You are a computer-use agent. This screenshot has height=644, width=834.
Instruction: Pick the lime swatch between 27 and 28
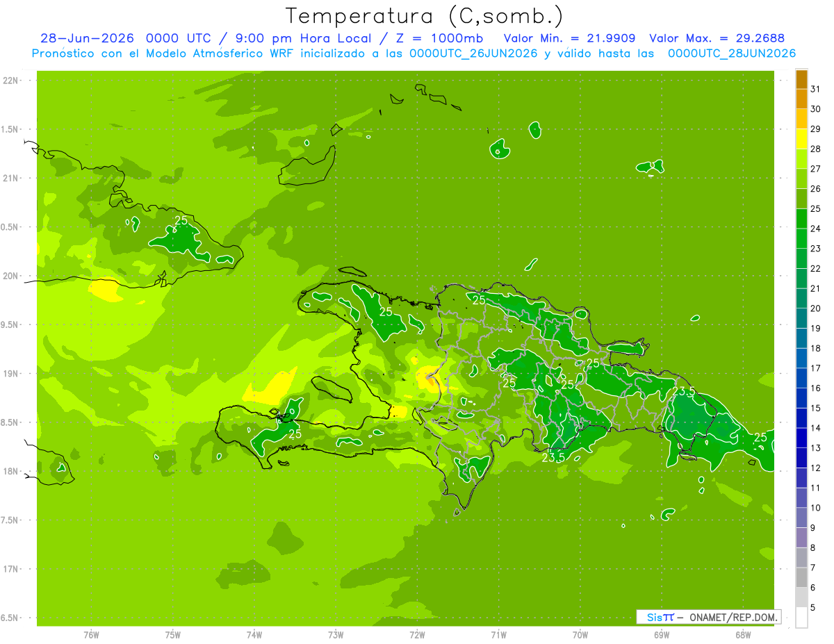[801, 159]
